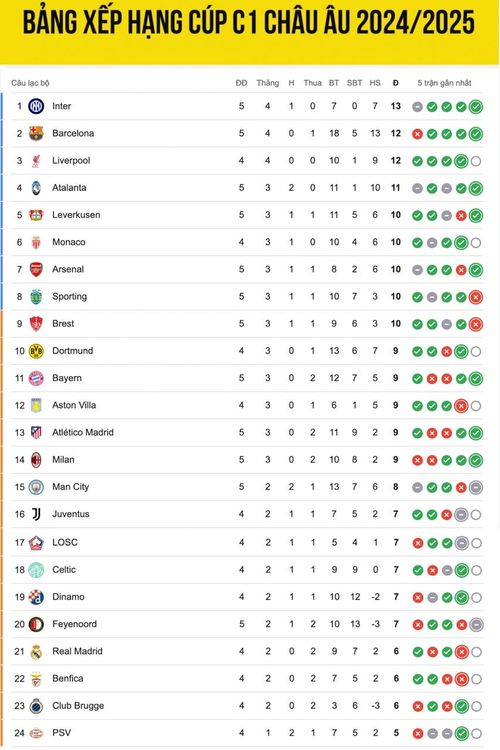
Task: Select the Feyenoord club logo
Action: (36, 624)
